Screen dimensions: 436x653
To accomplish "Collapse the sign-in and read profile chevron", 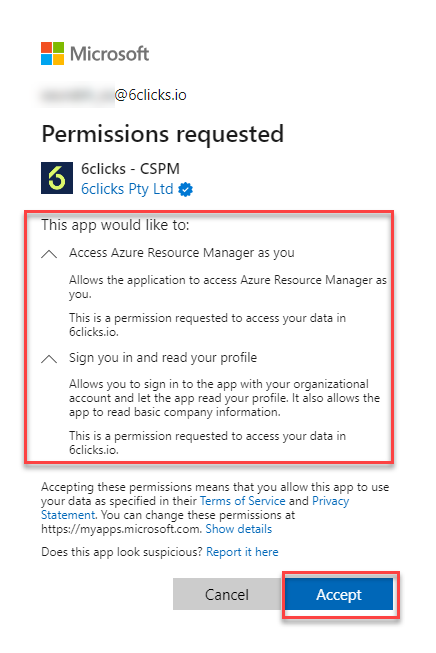I will 49,359.
